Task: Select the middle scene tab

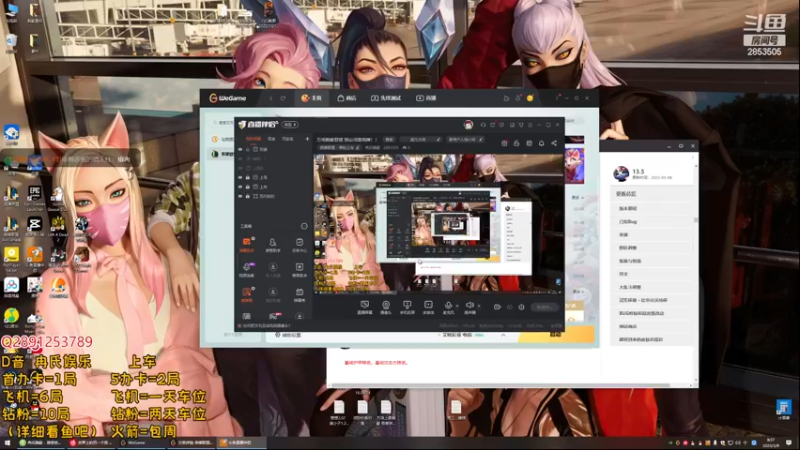Action: [271, 139]
